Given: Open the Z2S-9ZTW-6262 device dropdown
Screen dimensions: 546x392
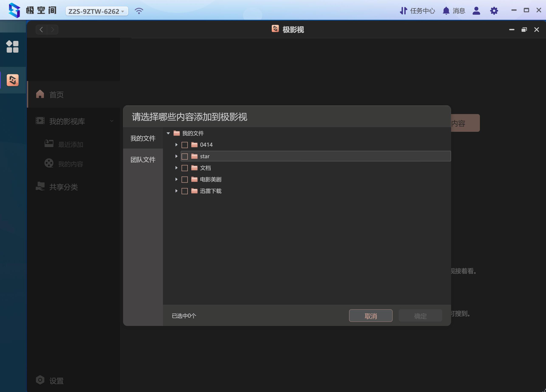Looking at the screenshot, I should (97, 11).
